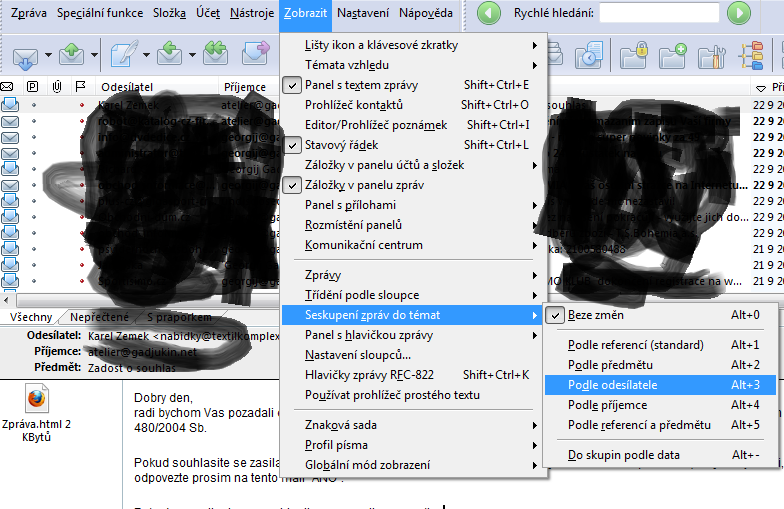Click the new folder icon with green plus
784x509 pixels.
tap(672, 55)
